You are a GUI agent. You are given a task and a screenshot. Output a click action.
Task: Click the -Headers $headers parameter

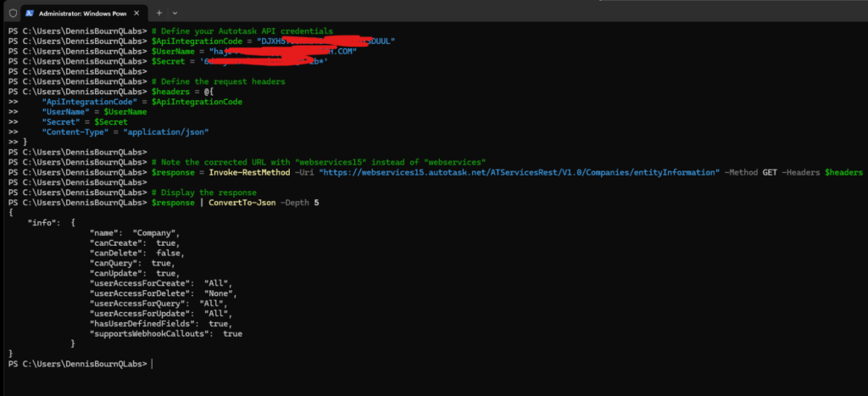tap(822, 172)
